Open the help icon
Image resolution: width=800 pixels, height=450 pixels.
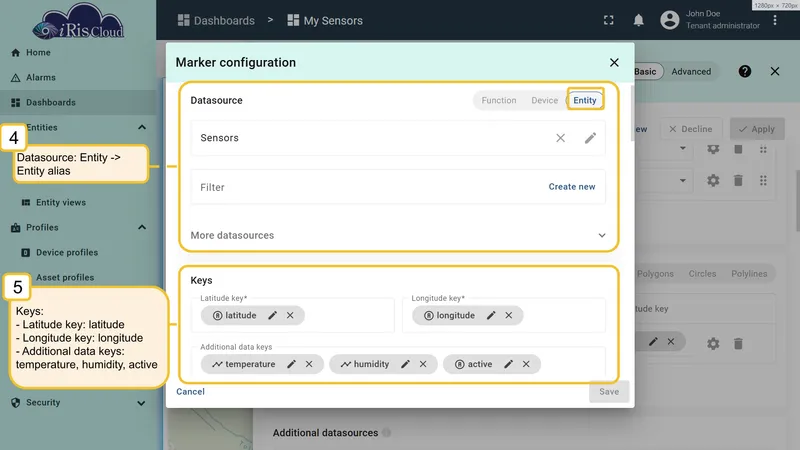tap(744, 71)
